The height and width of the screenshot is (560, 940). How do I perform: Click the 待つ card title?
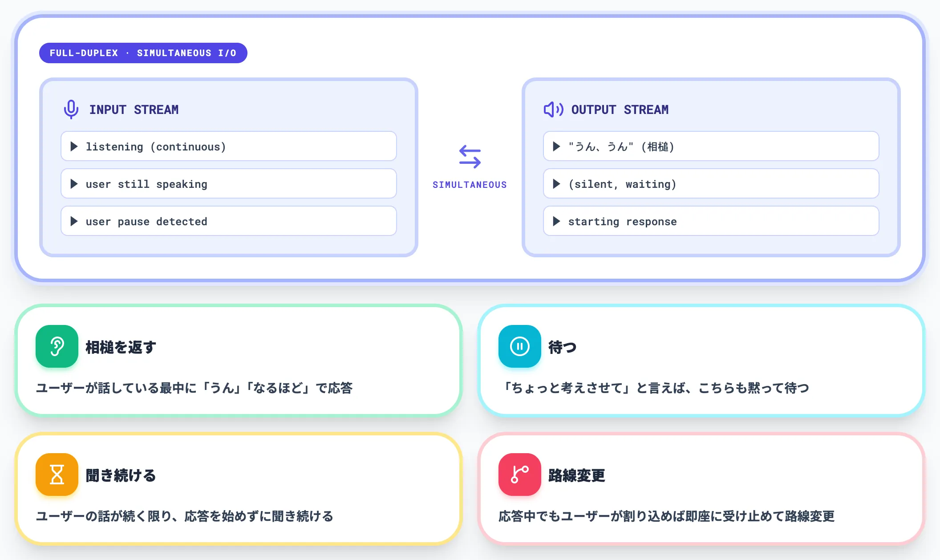(563, 347)
